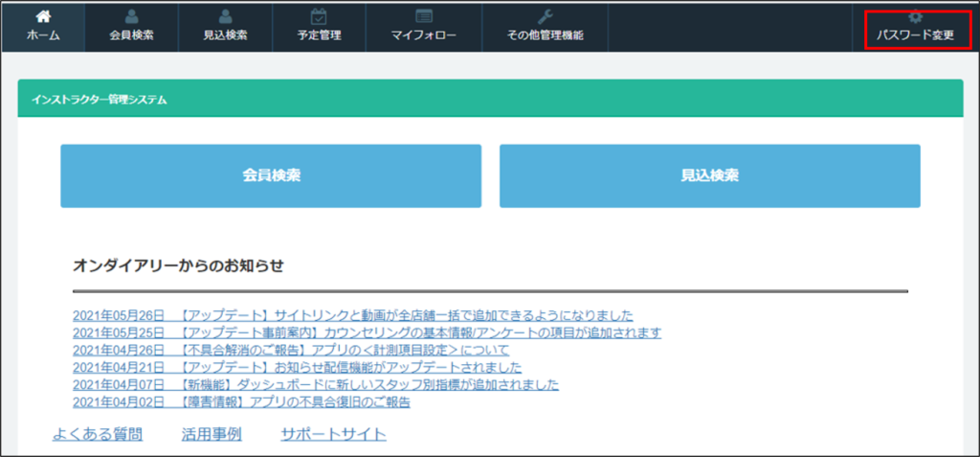Click the person icon above 会員検索
This screenshot has width=980, height=457.
(x=131, y=16)
